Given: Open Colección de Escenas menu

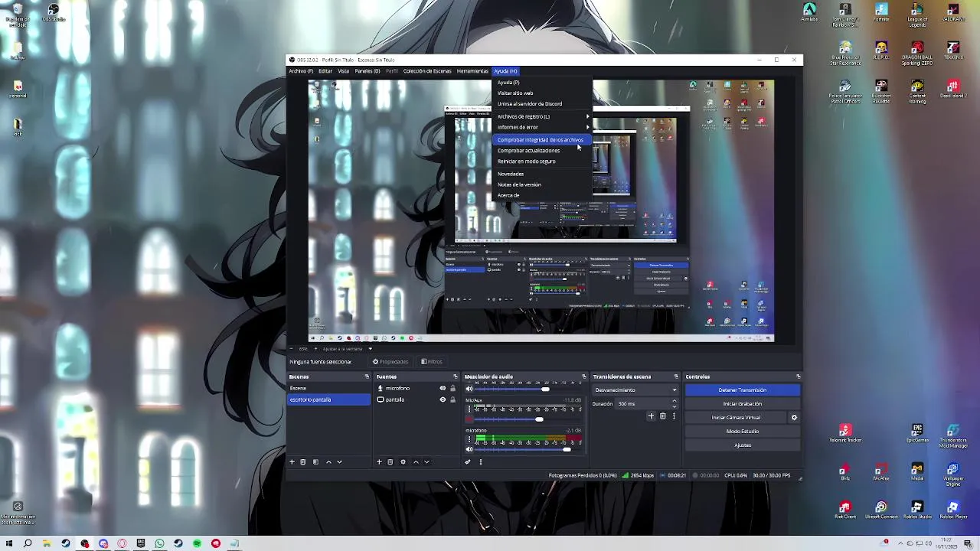Looking at the screenshot, I should coord(427,71).
